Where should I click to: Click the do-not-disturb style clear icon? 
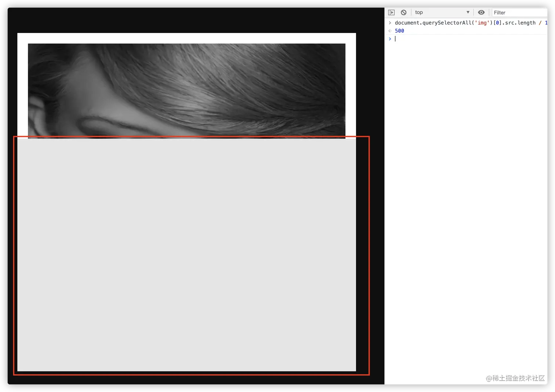pos(403,12)
